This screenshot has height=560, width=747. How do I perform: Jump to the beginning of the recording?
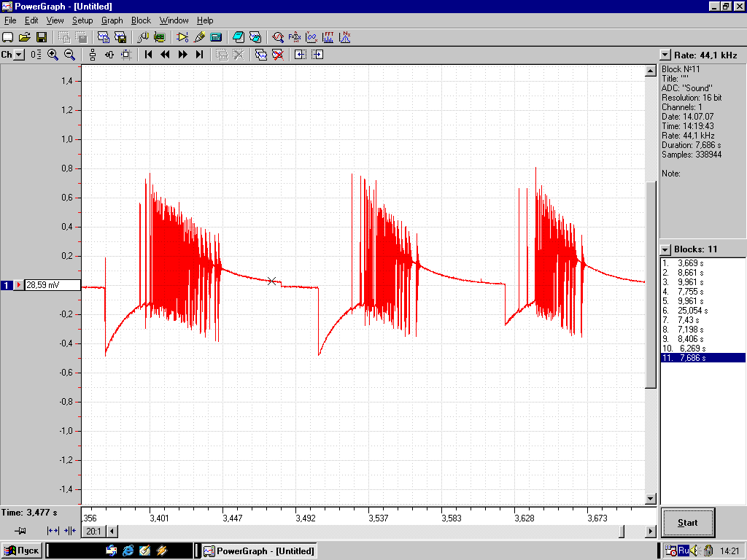148,55
